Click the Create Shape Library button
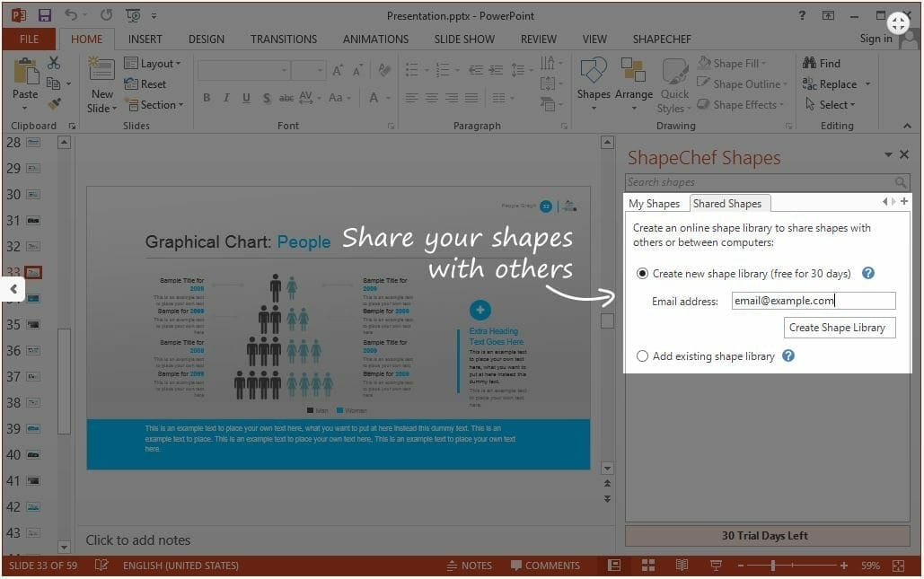 (x=837, y=328)
